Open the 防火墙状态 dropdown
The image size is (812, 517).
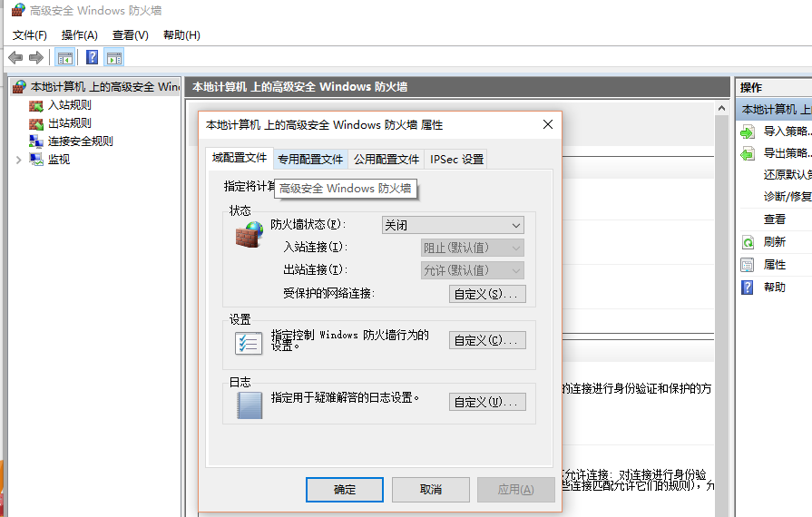click(452, 225)
